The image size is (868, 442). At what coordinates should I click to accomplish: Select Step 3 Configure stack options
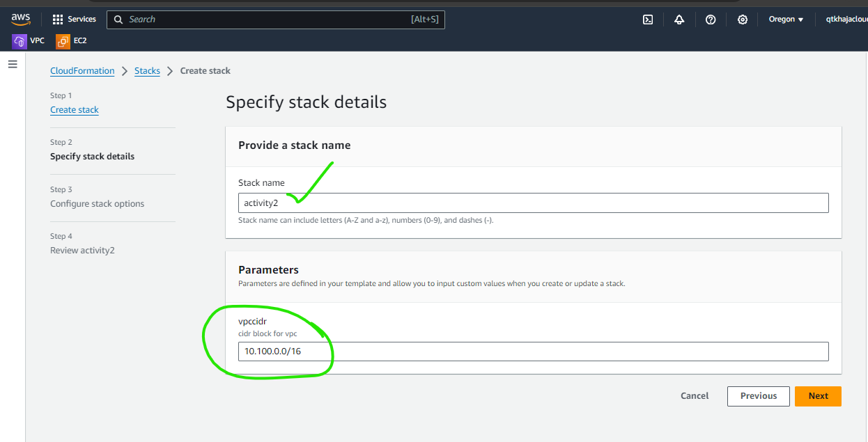click(97, 203)
